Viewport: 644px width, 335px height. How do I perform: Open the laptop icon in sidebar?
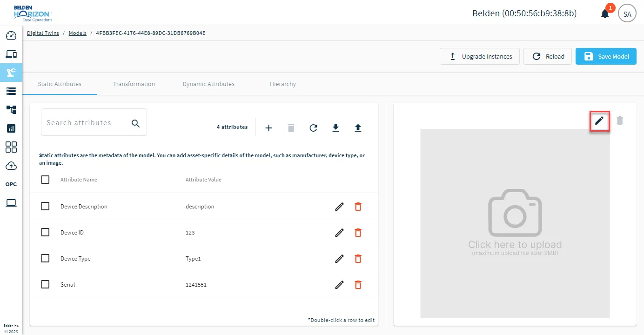click(x=11, y=203)
